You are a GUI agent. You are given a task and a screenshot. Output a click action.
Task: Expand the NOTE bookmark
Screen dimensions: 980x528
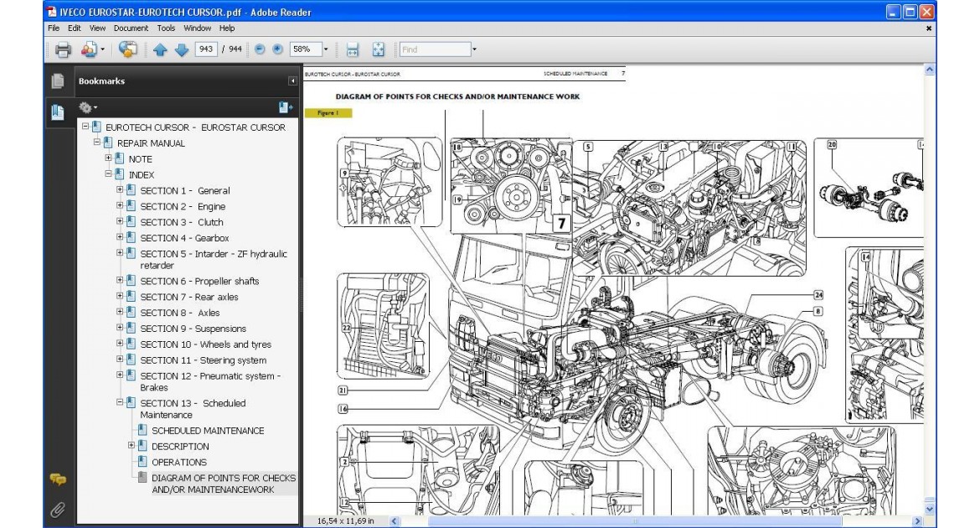(x=108, y=158)
